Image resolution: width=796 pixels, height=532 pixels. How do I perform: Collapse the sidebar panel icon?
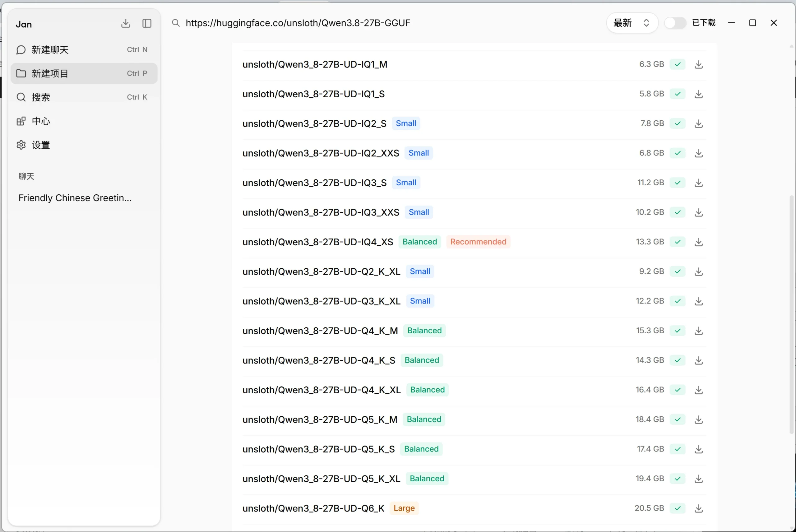[x=146, y=23]
